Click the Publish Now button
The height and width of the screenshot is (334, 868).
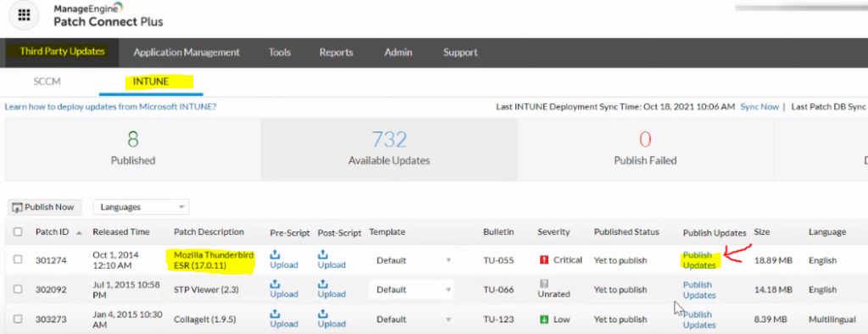[x=44, y=207]
